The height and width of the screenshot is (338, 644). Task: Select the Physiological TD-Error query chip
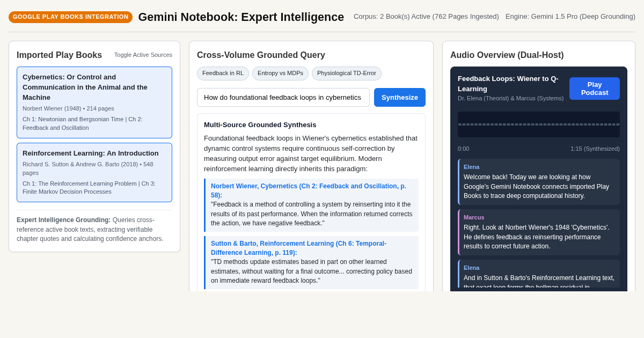click(x=347, y=74)
